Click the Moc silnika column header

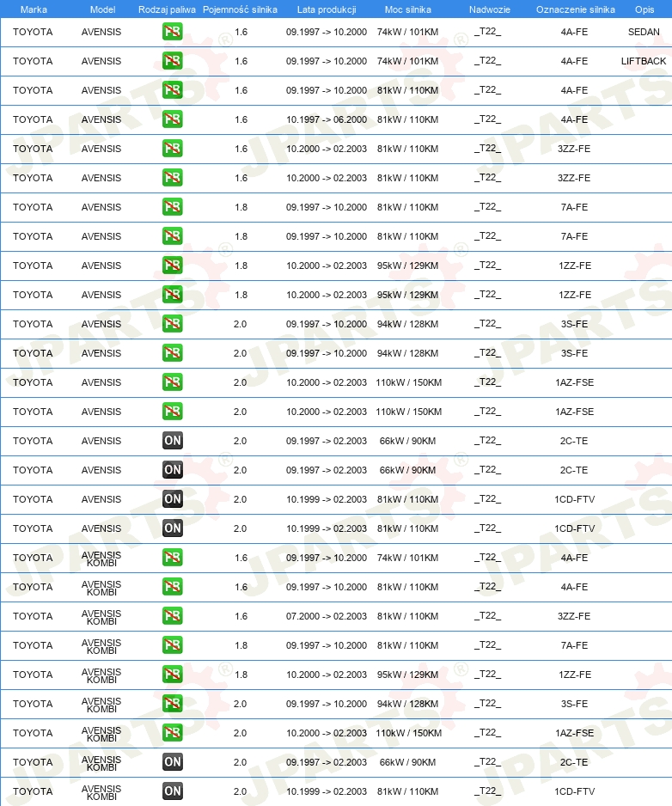(x=407, y=9)
